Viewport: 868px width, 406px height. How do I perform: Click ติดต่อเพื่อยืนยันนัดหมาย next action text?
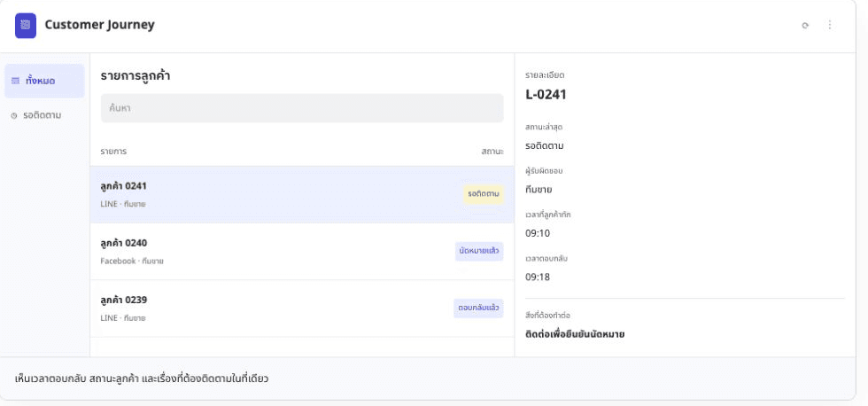point(575,334)
